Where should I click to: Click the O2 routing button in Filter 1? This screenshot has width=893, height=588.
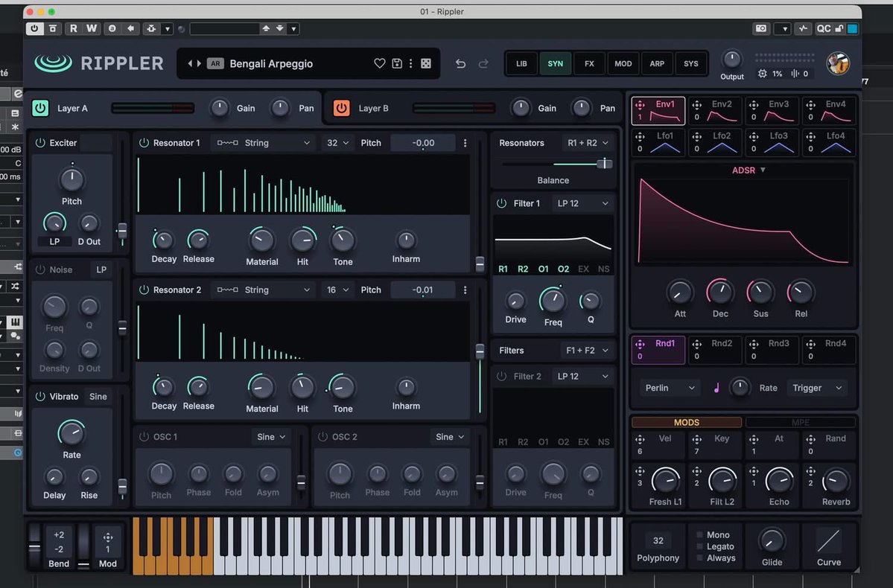point(563,269)
